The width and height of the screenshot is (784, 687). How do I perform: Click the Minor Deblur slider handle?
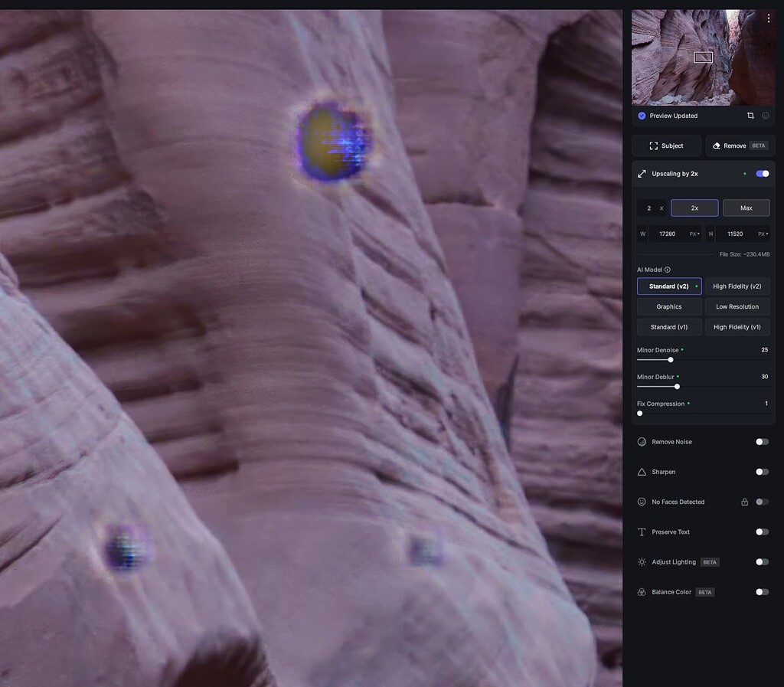click(x=677, y=387)
